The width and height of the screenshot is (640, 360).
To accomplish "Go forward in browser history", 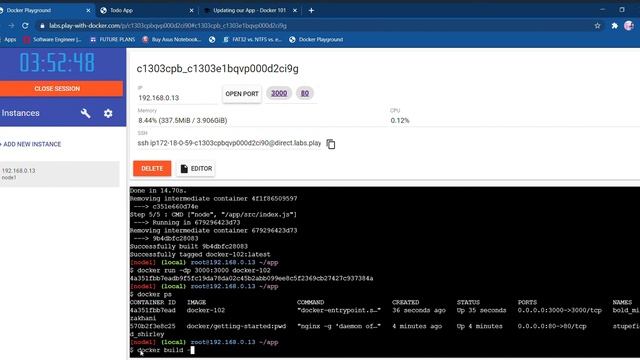I will click(x=11, y=26).
